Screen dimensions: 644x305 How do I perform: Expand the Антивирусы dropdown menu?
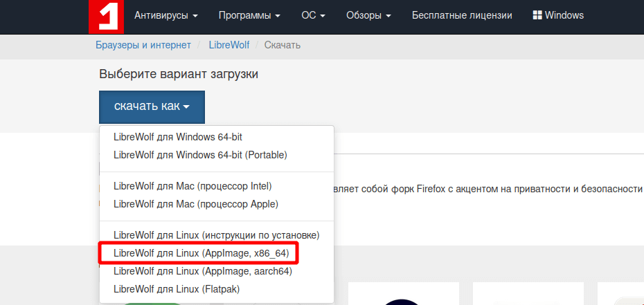coord(166,15)
